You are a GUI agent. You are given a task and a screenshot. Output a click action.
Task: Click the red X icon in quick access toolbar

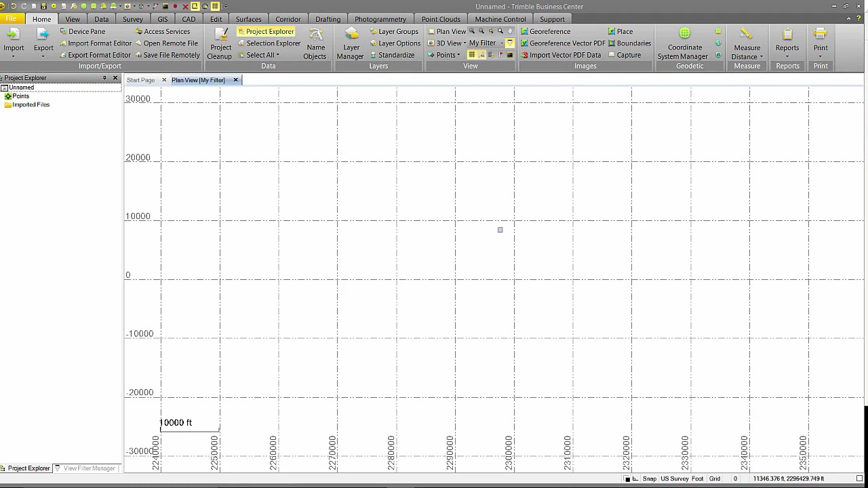click(185, 6)
